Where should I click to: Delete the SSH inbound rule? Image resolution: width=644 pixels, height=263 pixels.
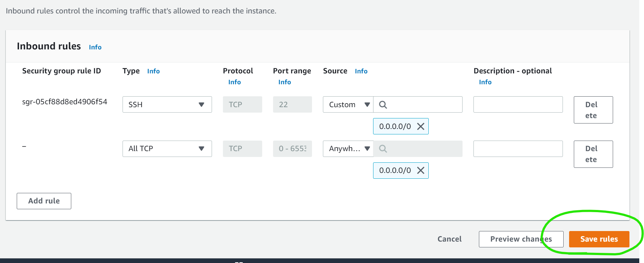coord(593,110)
